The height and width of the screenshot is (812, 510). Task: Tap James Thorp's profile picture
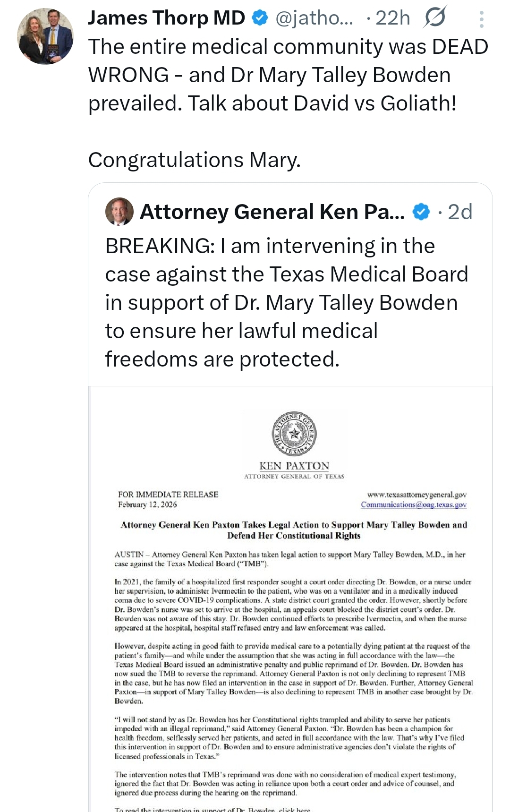click(45, 36)
